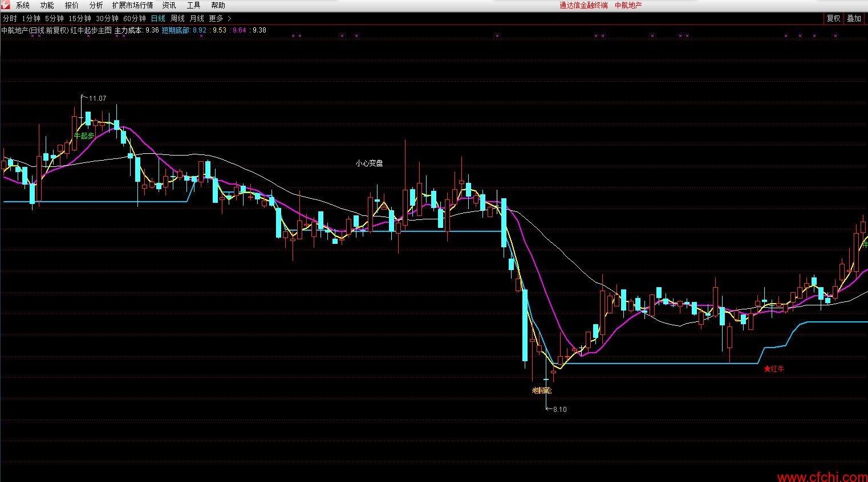Click the 短期底部: 8.92 value
The height and width of the screenshot is (482, 868).
[x=184, y=30]
